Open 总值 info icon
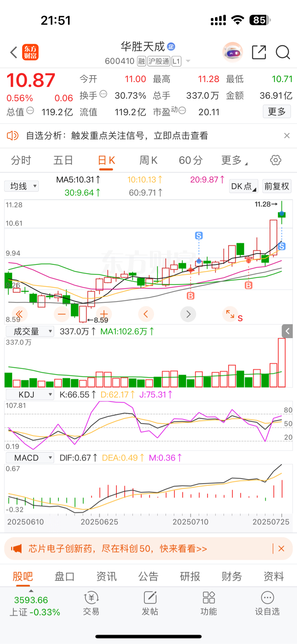The height and width of the screenshot is (644, 297). [x=30, y=111]
